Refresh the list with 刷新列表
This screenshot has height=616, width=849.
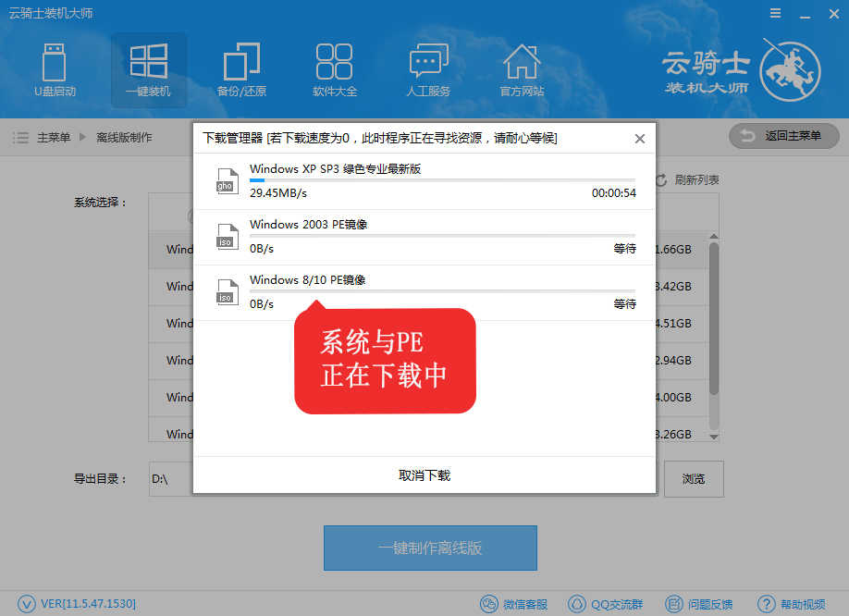[687, 180]
